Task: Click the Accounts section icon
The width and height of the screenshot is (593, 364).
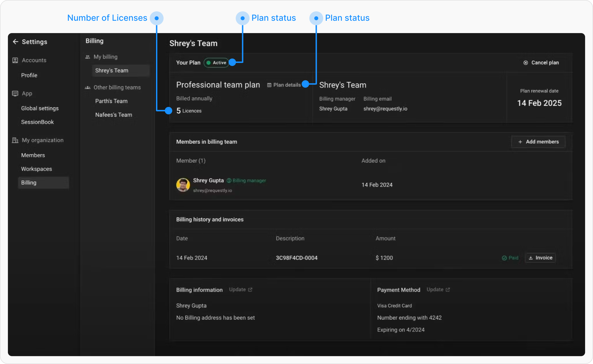Action: tap(15, 60)
